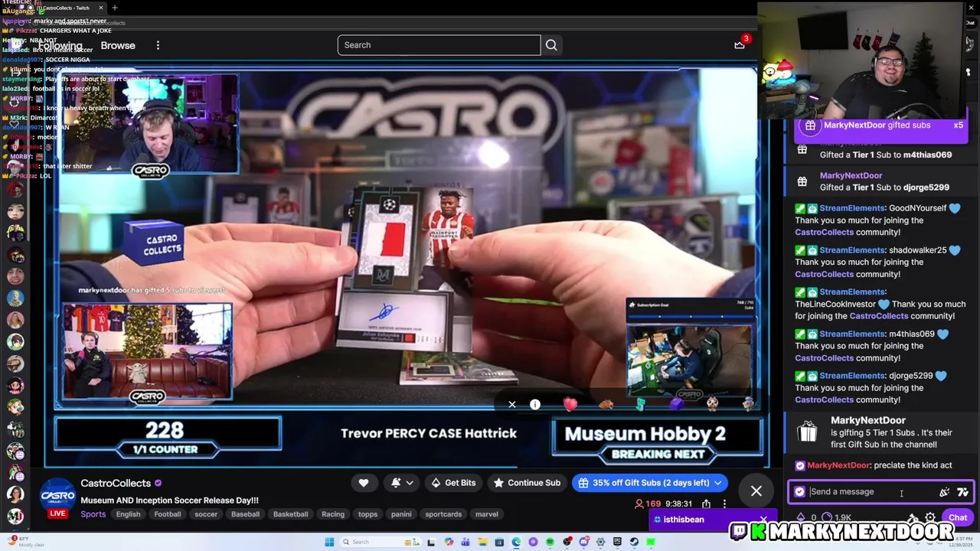Open the 35% off Gift Subs dropdown
Viewport: 980px width, 551px height.
pyautogui.click(x=650, y=483)
